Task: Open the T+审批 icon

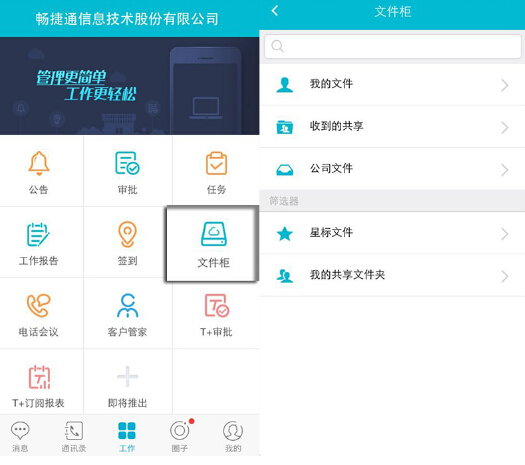Action: coord(217,305)
